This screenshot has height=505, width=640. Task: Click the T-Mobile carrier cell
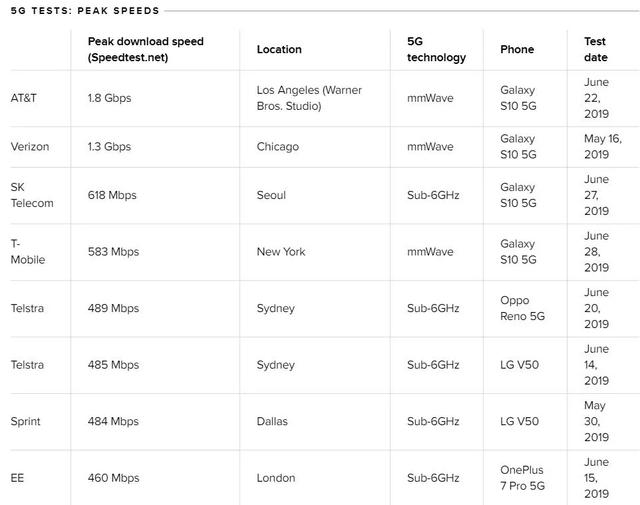(x=28, y=252)
